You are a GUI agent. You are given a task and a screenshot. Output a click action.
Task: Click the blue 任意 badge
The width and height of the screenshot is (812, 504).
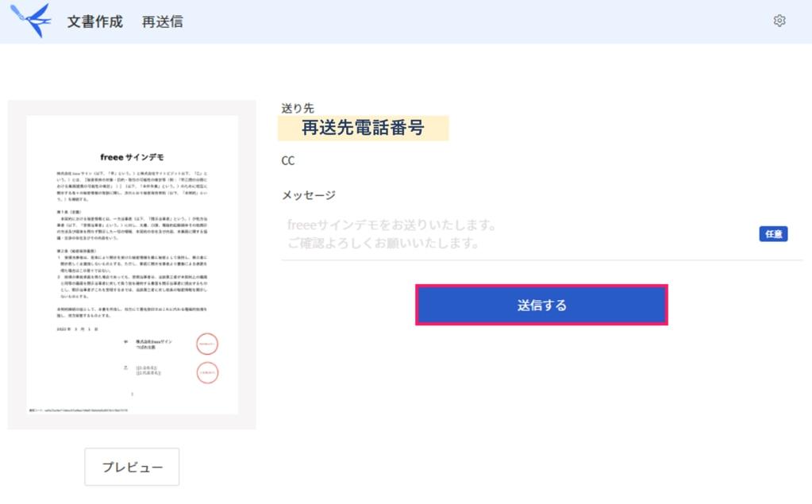tap(773, 234)
